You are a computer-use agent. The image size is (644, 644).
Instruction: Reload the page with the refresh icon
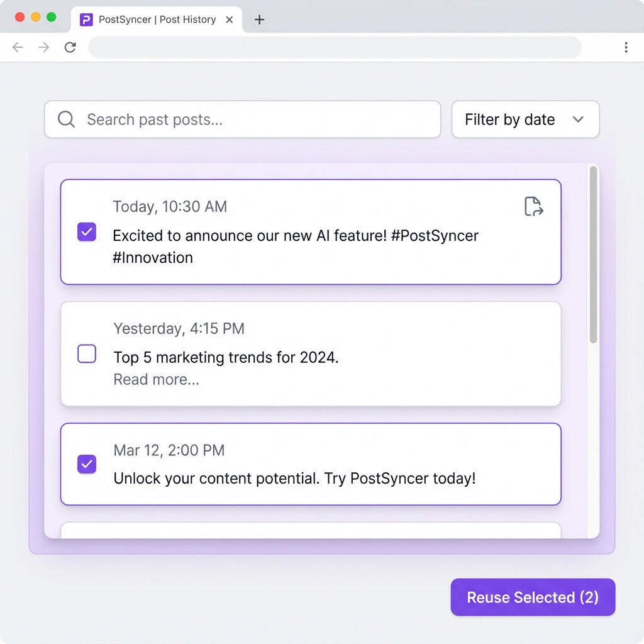pos(70,47)
